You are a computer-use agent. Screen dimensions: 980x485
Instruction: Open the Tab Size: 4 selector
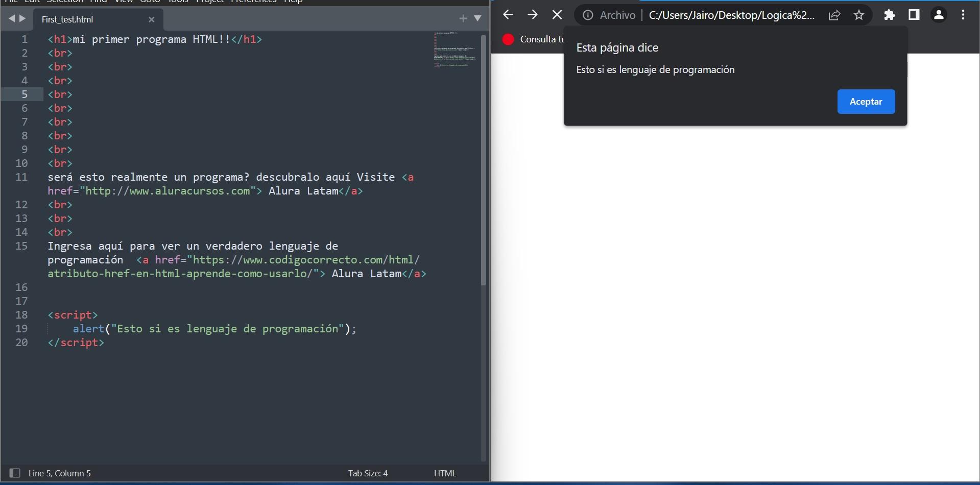(368, 473)
